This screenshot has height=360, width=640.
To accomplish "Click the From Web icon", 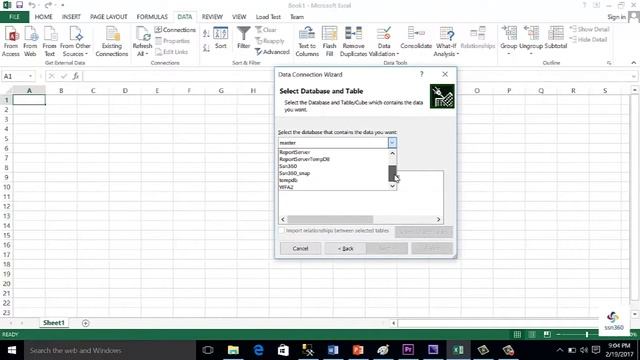I will tap(30, 41).
